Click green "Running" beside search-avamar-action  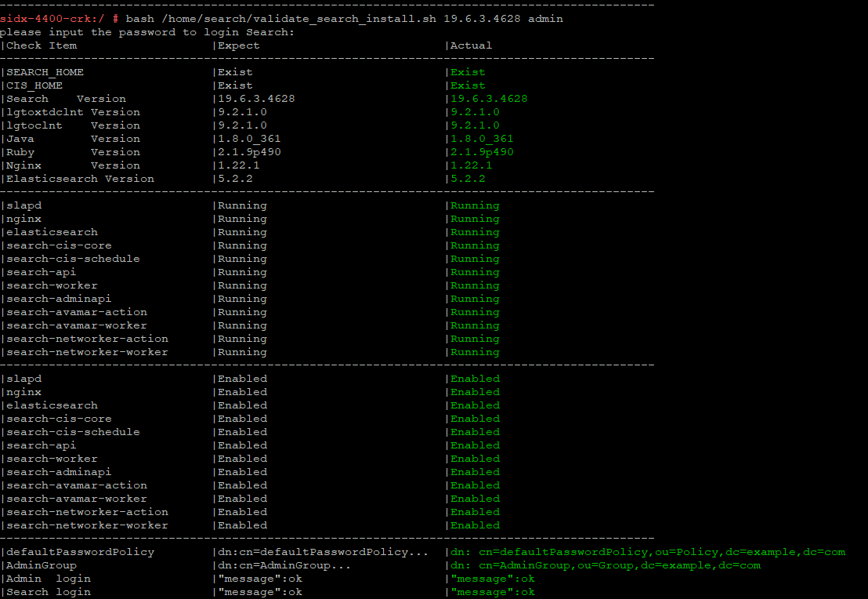tap(475, 312)
